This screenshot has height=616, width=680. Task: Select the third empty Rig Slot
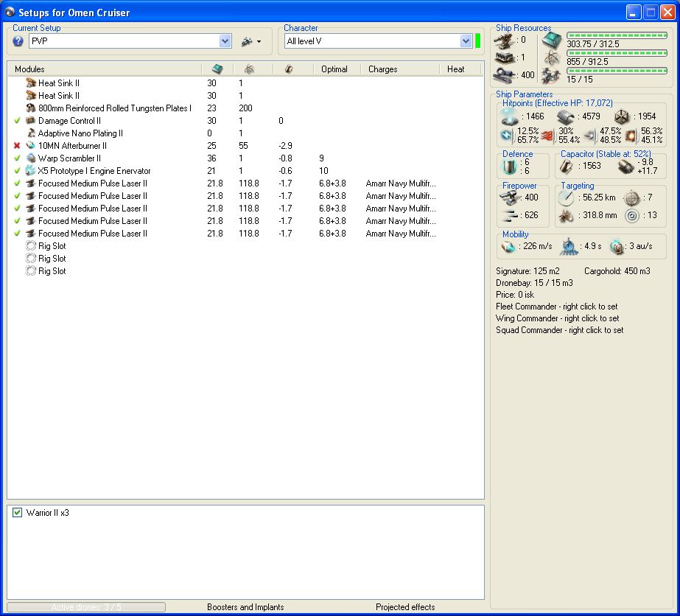46,271
